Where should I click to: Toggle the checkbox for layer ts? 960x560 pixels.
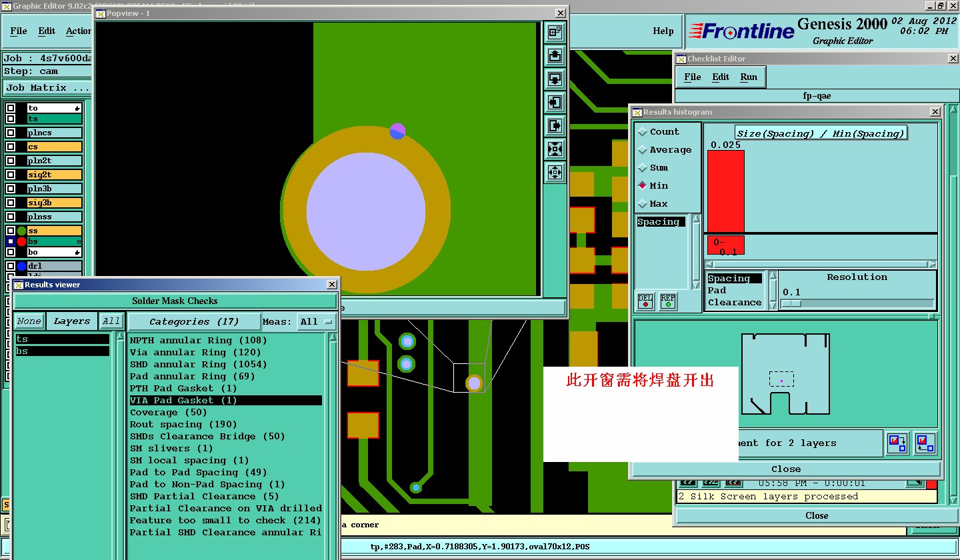(11, 119)
